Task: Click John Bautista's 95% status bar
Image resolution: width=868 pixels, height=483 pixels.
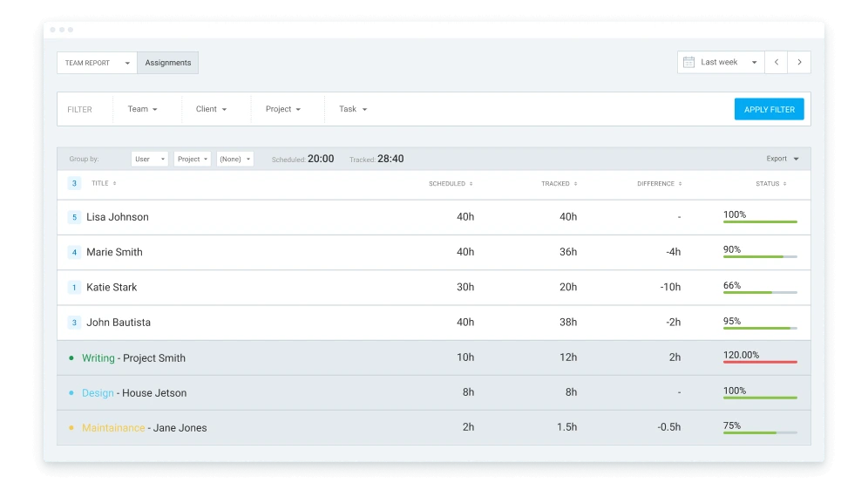Action: tap(760, 328)
